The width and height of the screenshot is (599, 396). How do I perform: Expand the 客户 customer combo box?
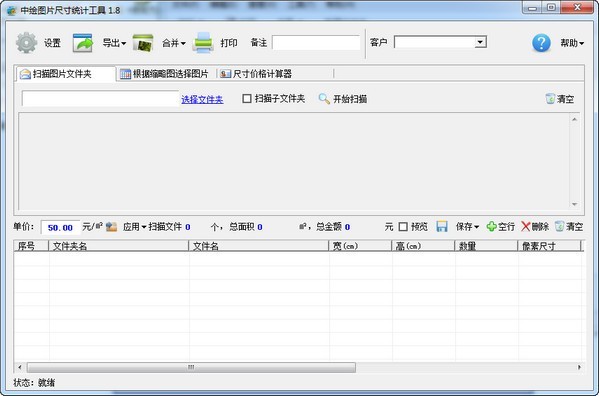point(481,42)
